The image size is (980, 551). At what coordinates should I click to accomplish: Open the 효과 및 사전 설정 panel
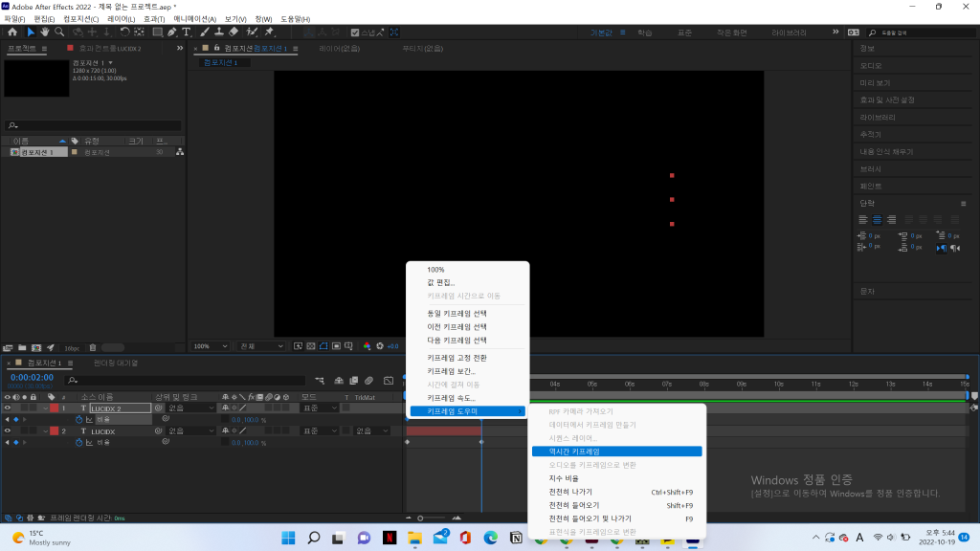[x=887, y=99]
